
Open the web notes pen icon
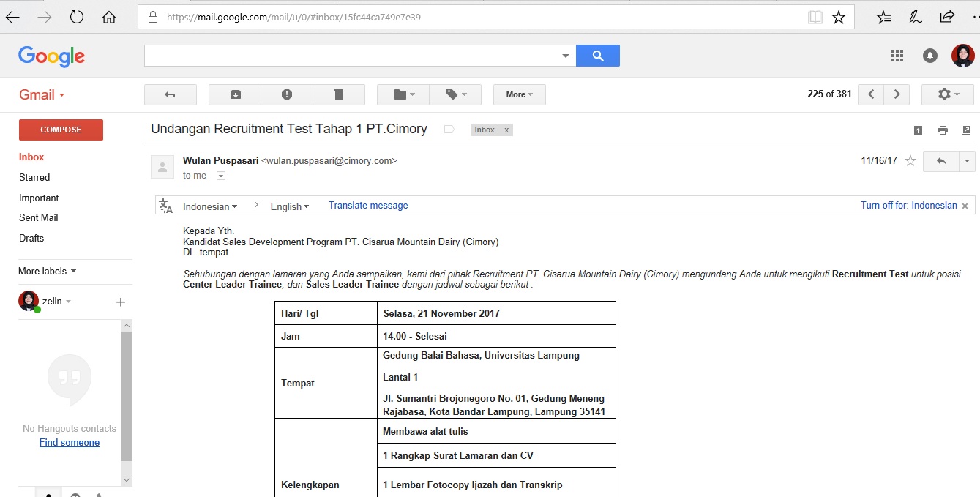916,17
